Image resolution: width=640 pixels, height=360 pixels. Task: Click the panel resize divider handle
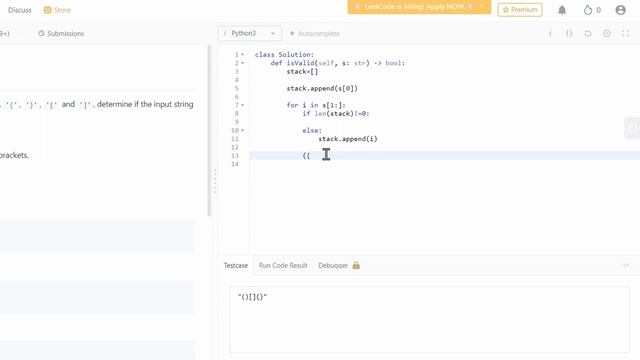[215, 181]
